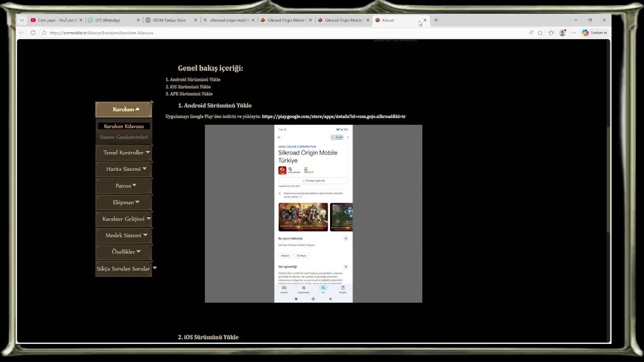The image size is (644, 362).
Task: Close the silkroad origin mobil search tab
Action: tap(253, 20)
